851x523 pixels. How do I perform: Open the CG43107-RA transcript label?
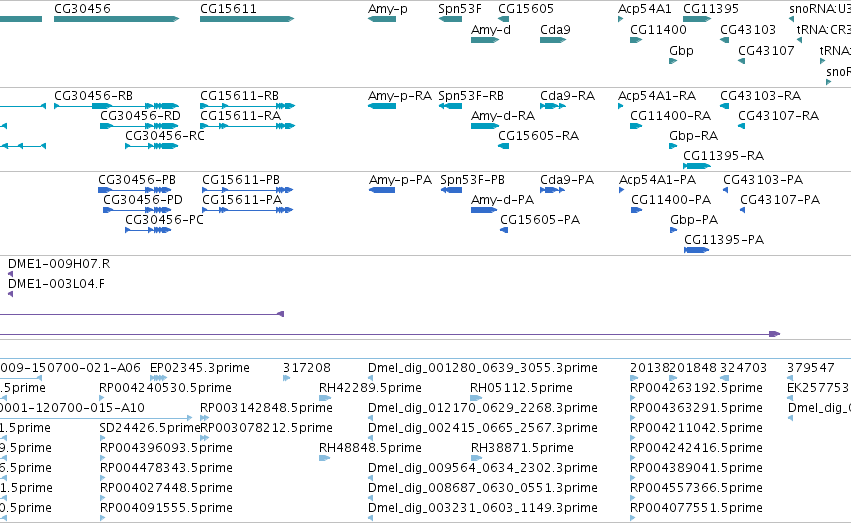tap(778, 116)
